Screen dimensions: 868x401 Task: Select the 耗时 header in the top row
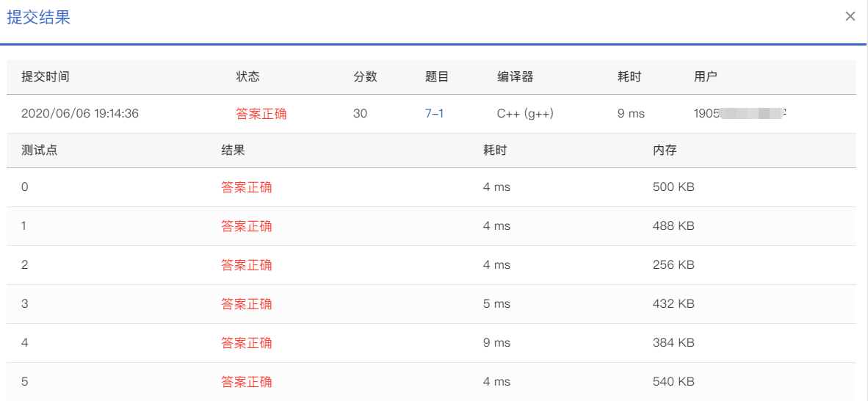coord(629,77)
